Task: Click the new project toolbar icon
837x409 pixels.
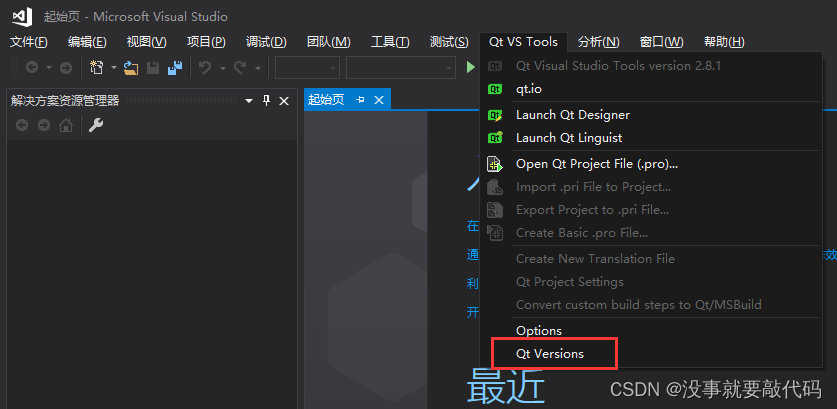Action: [97, 67]
